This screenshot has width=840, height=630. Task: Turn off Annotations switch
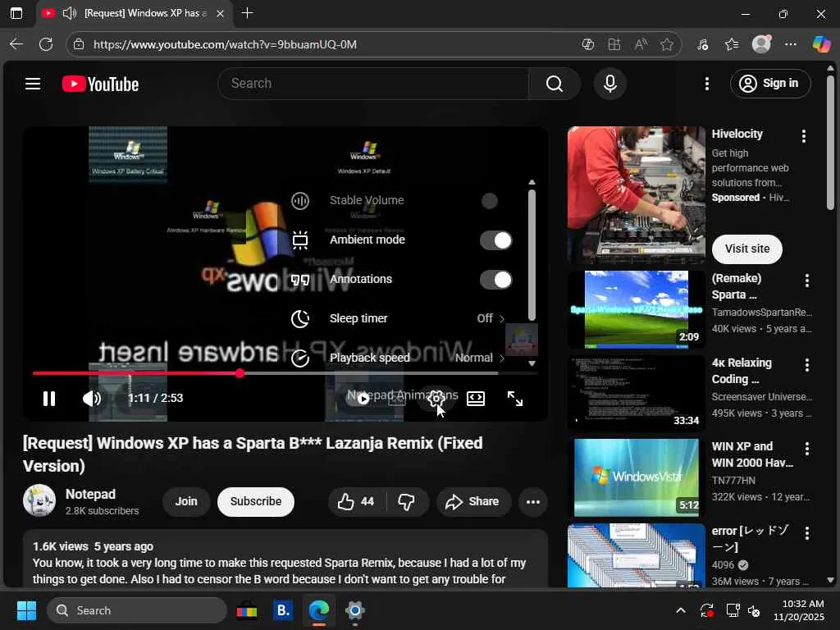pos(495,280)
